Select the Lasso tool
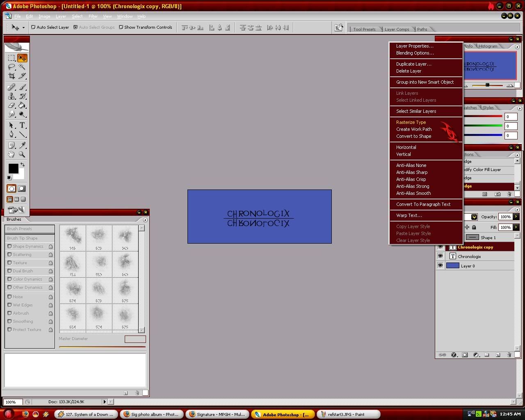Image resolution: width=525 pixels, height=420 pixels. click(11, 67)
